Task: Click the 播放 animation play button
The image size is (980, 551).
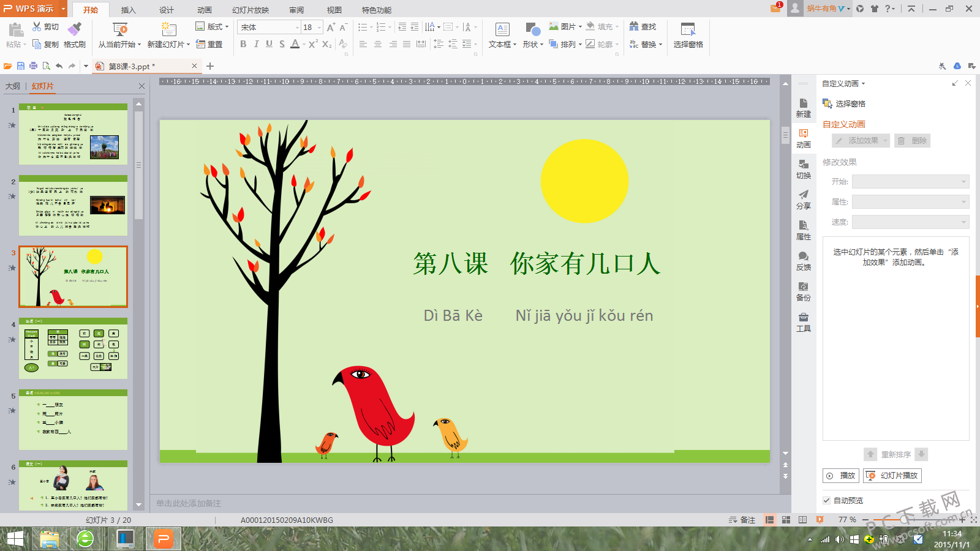Action: point(841,476)
